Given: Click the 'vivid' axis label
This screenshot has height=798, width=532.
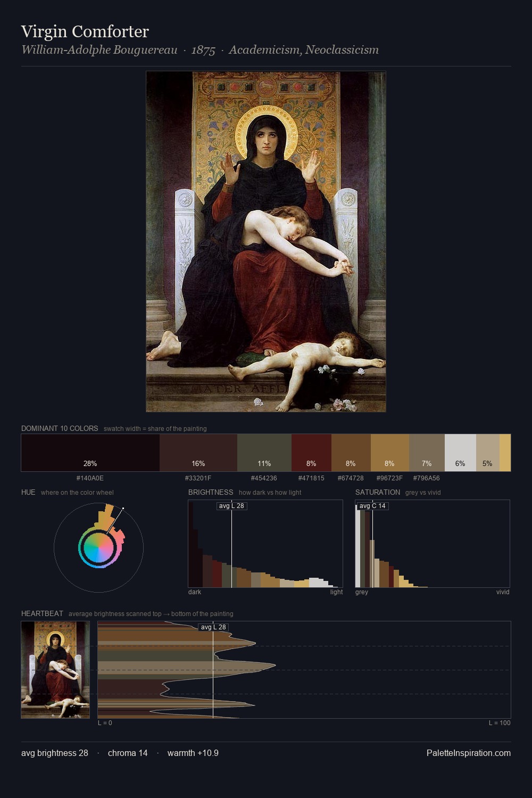Looking at the screenshot, I should pos(503,592).
